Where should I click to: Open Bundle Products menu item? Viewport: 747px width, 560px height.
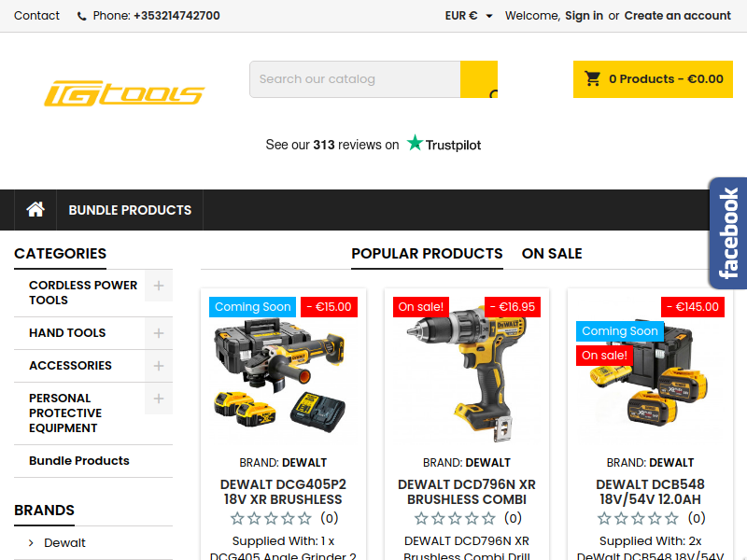(x=130, y=210)
